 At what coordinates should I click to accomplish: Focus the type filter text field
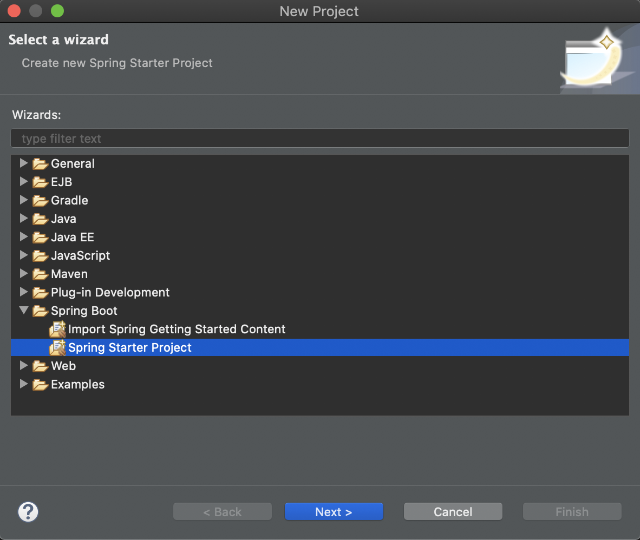tap(320, 138)
